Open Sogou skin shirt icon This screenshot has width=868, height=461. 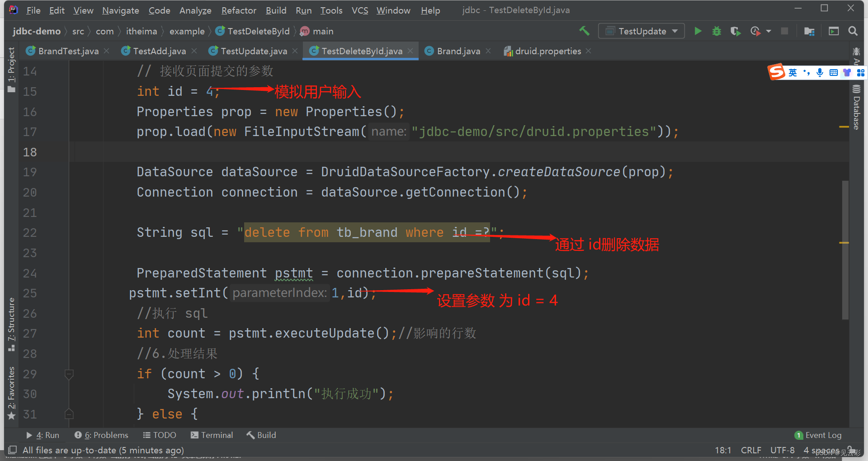(847, 73)
